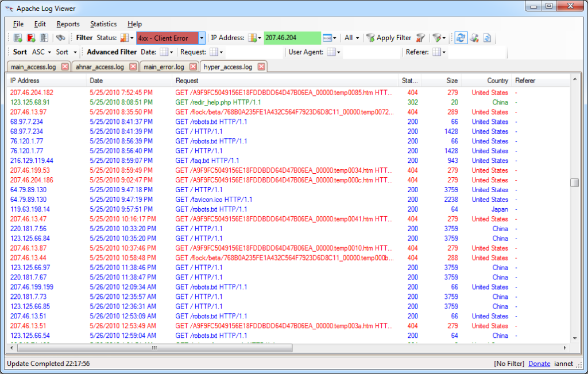Click the horizontal scrollbar thumb

[154, 348]
